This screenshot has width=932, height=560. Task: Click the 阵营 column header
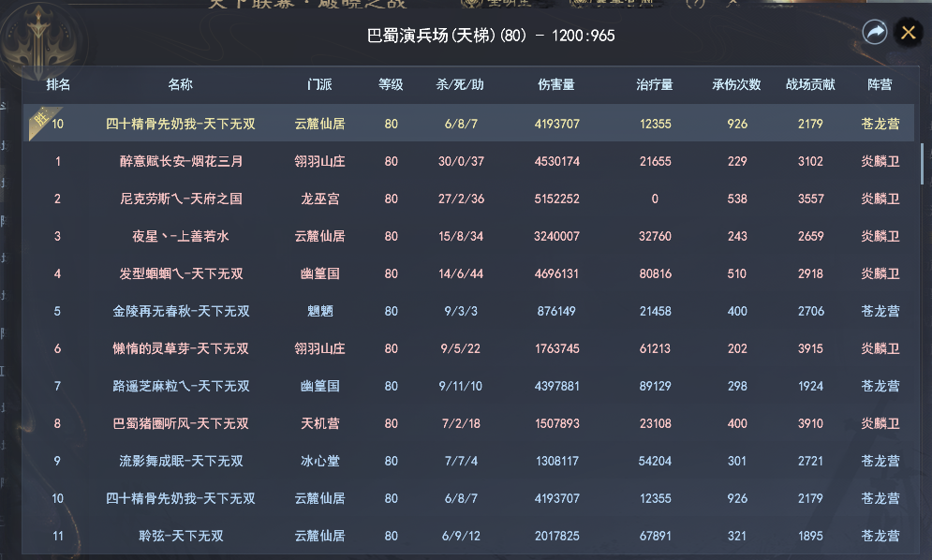(x=880, y=84)
